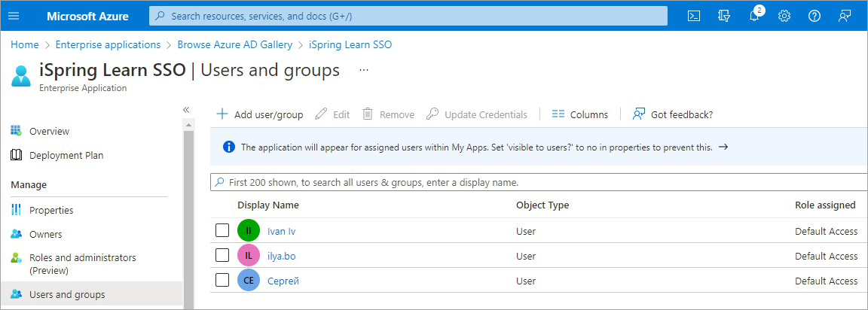868x310 pixels.
Task: Click the Edit pencil icon
Action: pos(320,114)
